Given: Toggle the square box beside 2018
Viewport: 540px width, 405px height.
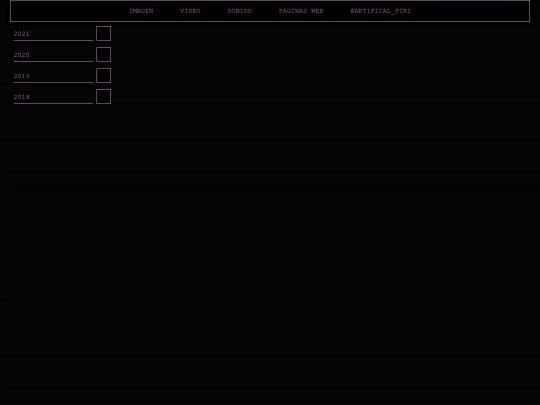Looking at the screenshot, I should 103,96.
